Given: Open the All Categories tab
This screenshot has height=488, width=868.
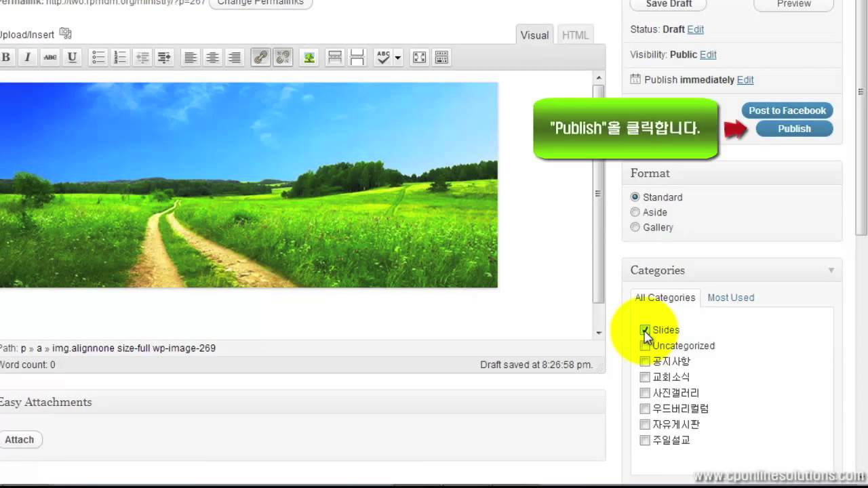Looking at the screenshot, I should (x=665, y=298).
